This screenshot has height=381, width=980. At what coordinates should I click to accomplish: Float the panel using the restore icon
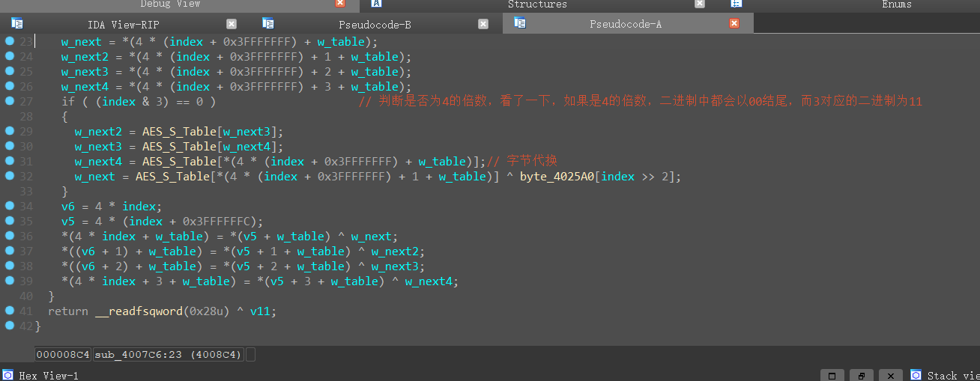862,375
